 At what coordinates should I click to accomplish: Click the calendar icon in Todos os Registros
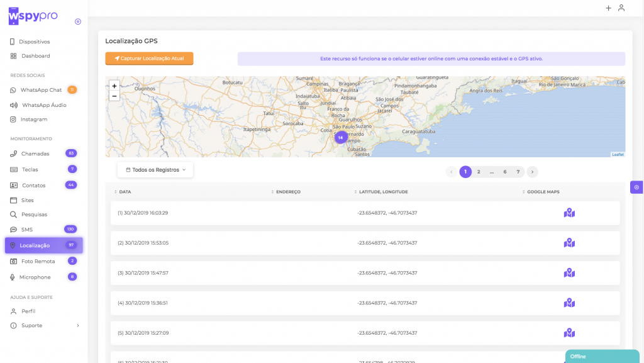tap(128, 170)
